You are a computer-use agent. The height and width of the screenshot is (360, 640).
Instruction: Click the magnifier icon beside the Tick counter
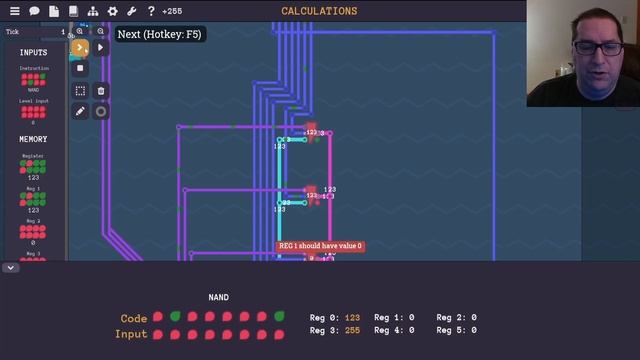click(x=80, y=31)
